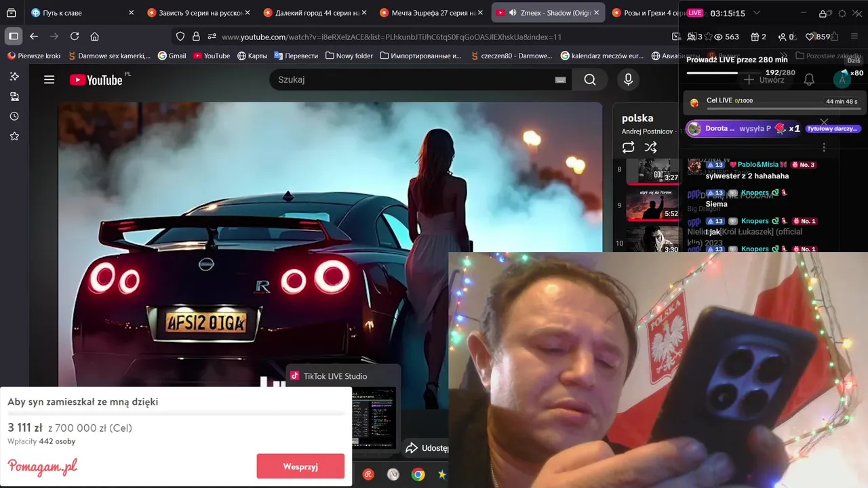The height and width of the screenshot is (488, 868).
Task: Switch to 'Зависть 9 серия' tab
Action: click(198, 13)
